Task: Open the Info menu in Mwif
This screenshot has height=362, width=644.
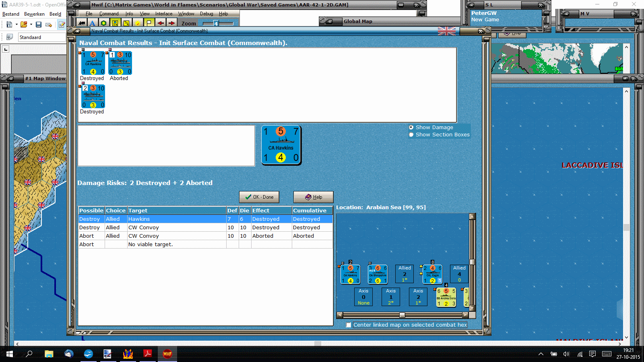Action: tap(129, 14)
